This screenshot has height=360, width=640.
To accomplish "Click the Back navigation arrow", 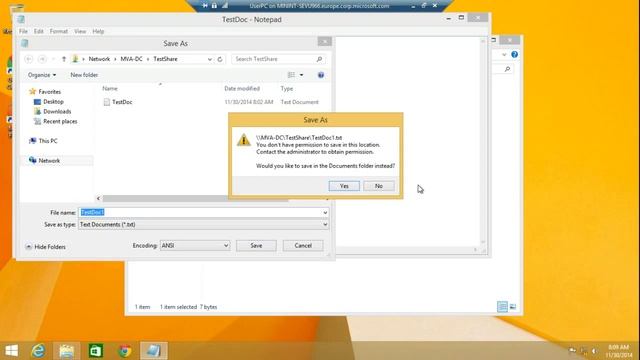I will (x=29, y=59).
